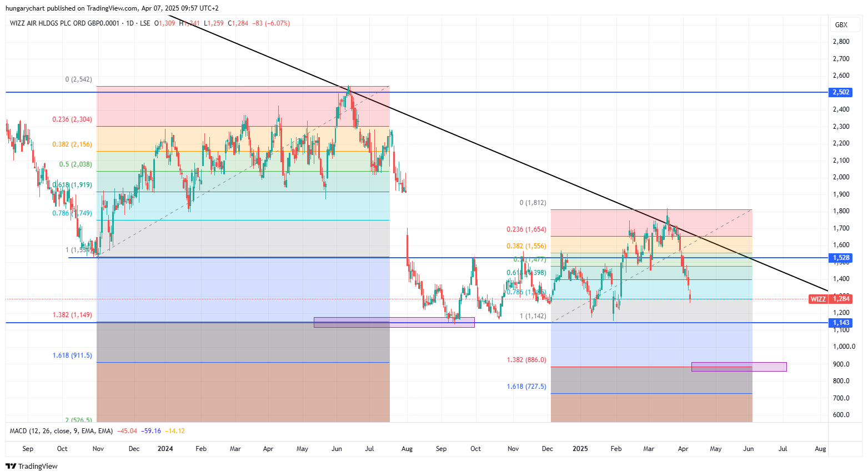Click the purple rectangle on the 1,143 line

coord(394,322)
